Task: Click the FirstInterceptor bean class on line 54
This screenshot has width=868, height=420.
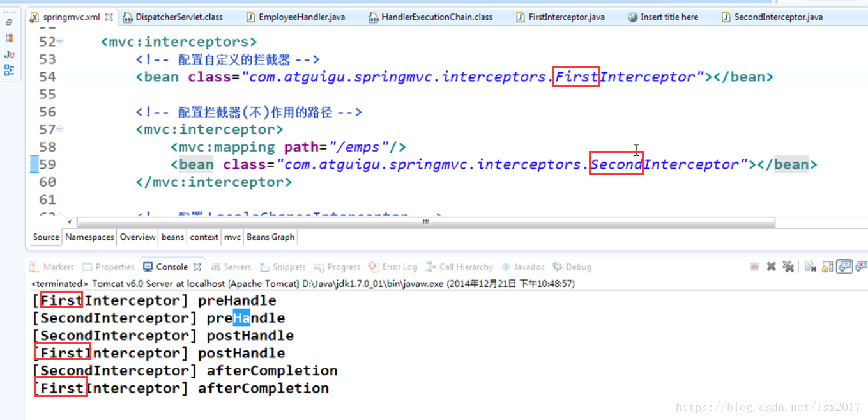Action: [x=472, y=77]
